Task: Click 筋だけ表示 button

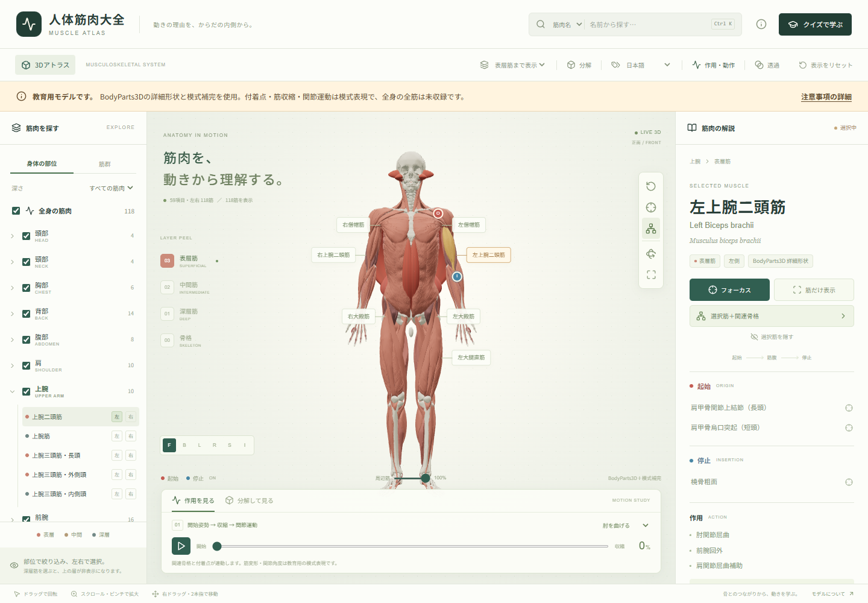Action: pos(814,290)
